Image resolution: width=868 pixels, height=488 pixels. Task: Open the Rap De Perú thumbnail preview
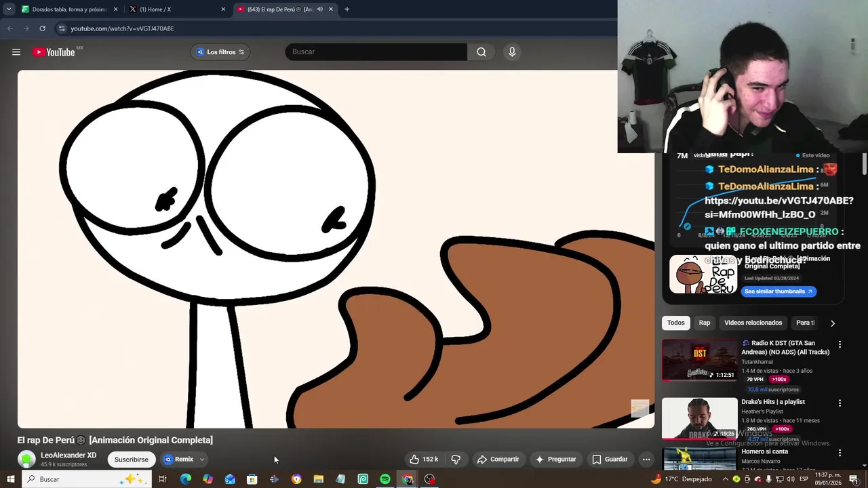703,274
